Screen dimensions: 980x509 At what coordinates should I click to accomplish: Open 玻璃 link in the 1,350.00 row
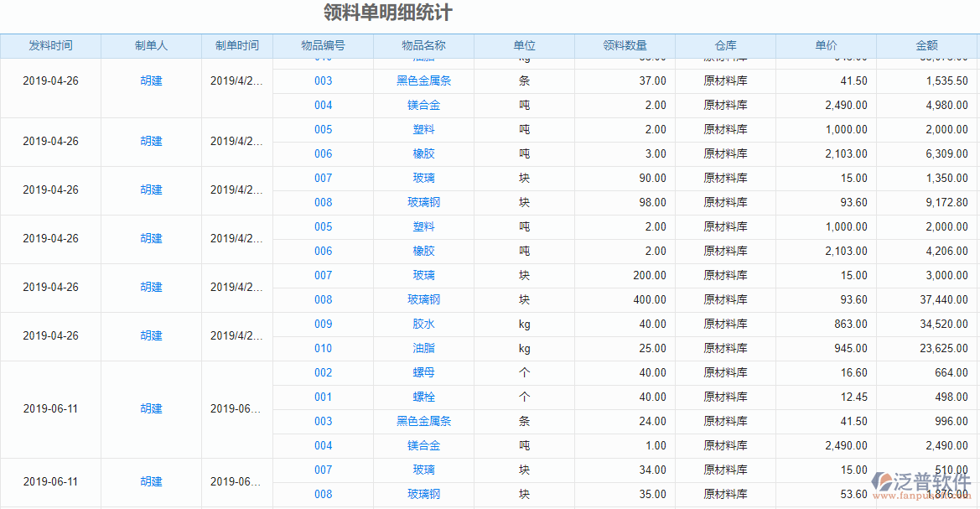423,178
